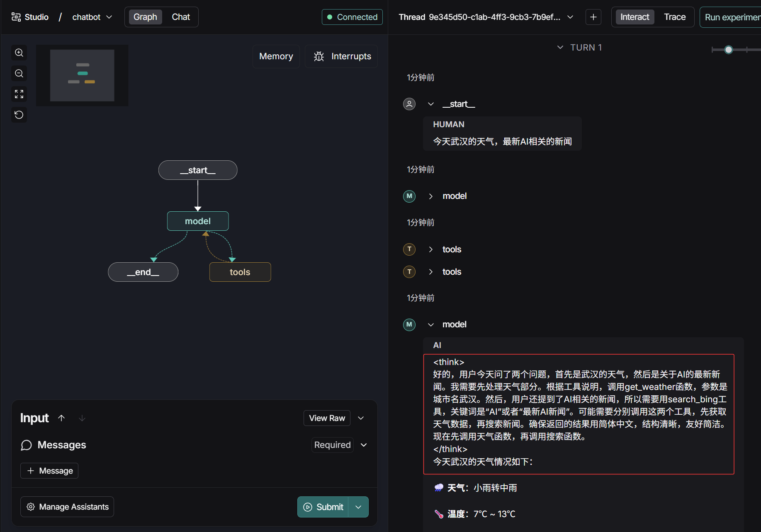Open the Submit options dropdown arrow
761x532 pixels.
click(x=358, y=507)
